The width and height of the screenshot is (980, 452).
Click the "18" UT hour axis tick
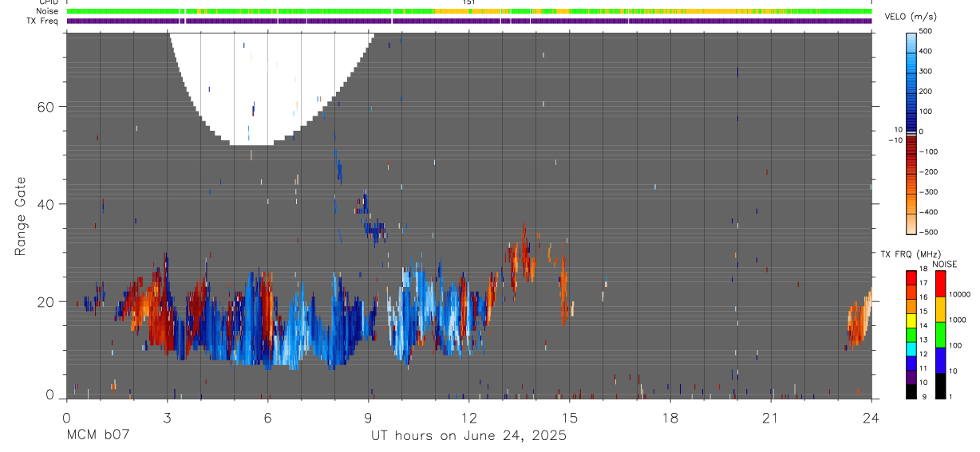[670, 418]
